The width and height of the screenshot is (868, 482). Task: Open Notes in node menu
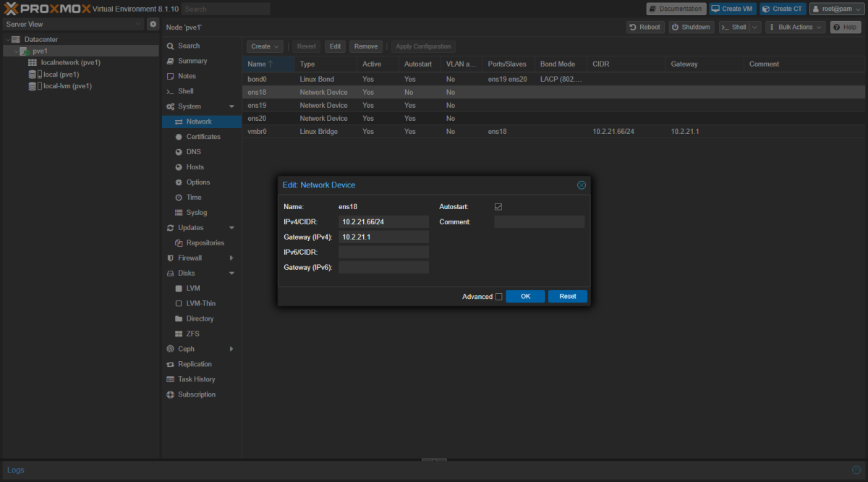click(x=201, y=76)
